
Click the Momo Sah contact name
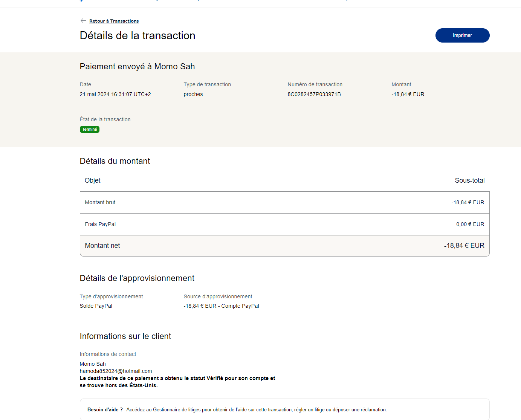(93, 364)
